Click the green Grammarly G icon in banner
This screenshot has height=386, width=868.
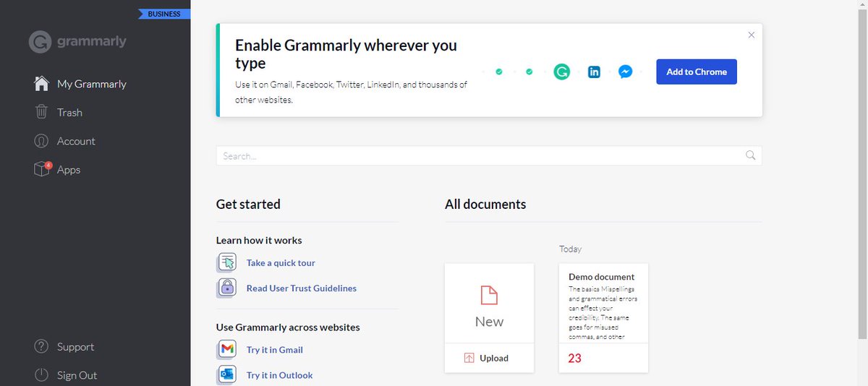click(562, 72)
